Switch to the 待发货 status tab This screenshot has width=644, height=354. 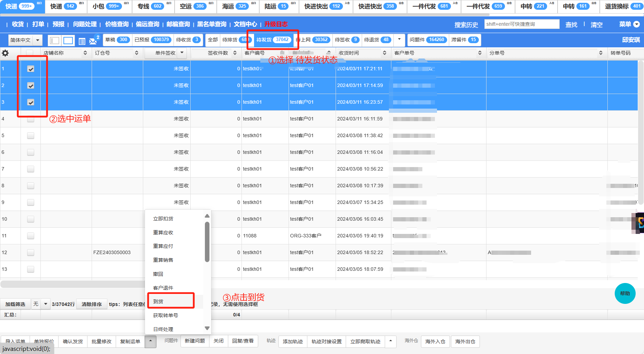click(x=273, y=40)
